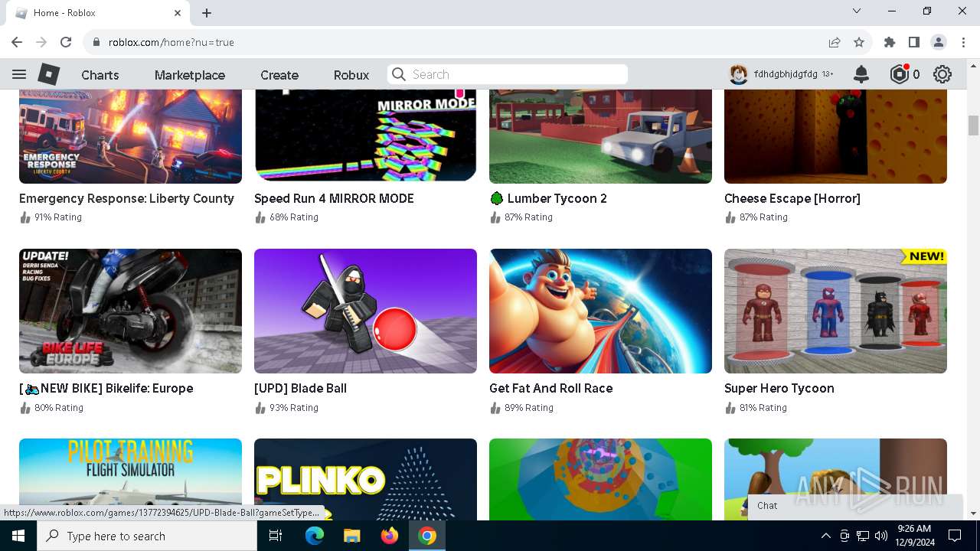Open the notifications bell
Image resolution: width=980 pixels, height=551 pixels.
coord(861,74)
